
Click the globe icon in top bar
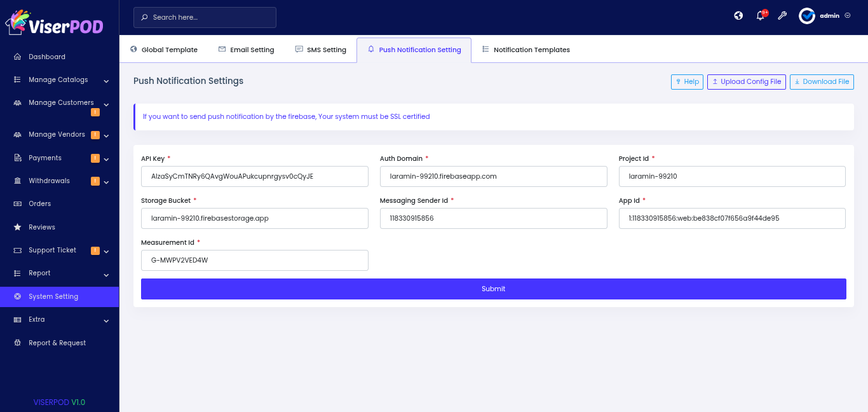(x=738, y=16)
